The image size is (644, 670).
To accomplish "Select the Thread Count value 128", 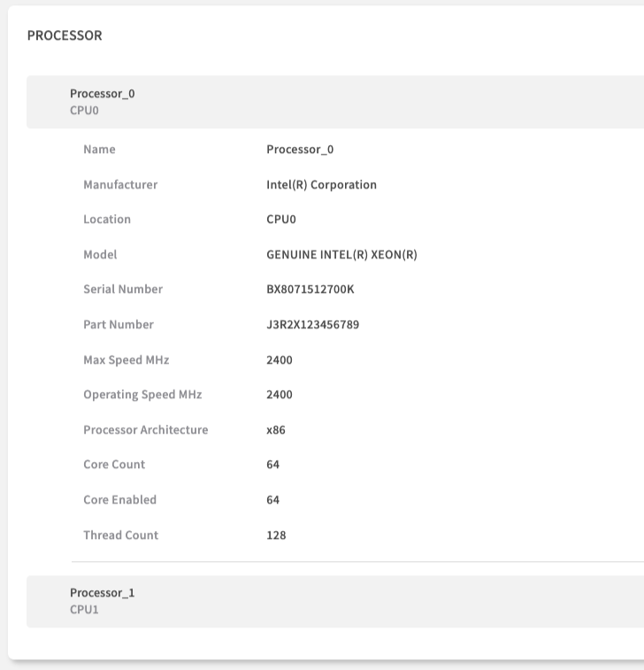I will pos(276,535).
